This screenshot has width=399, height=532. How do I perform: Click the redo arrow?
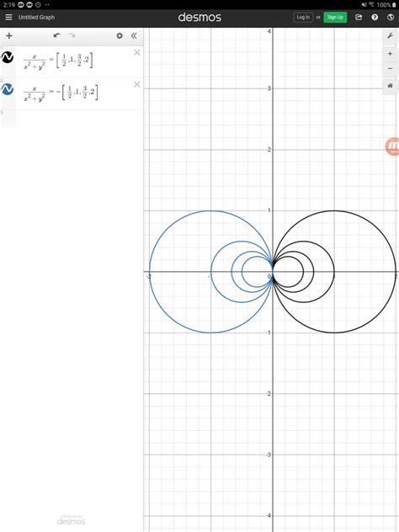(x=72, y=35)
